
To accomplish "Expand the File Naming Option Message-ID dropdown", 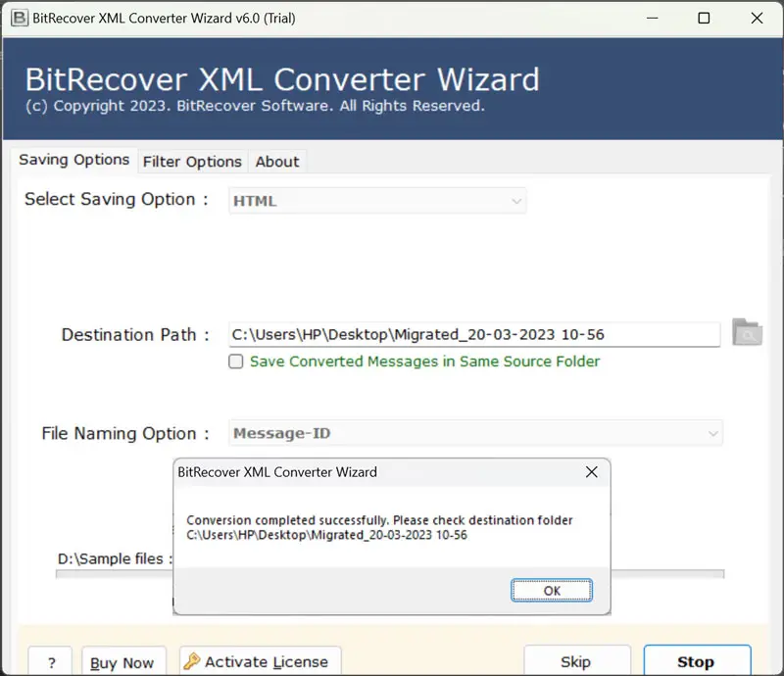I will (x=476, y=433).
